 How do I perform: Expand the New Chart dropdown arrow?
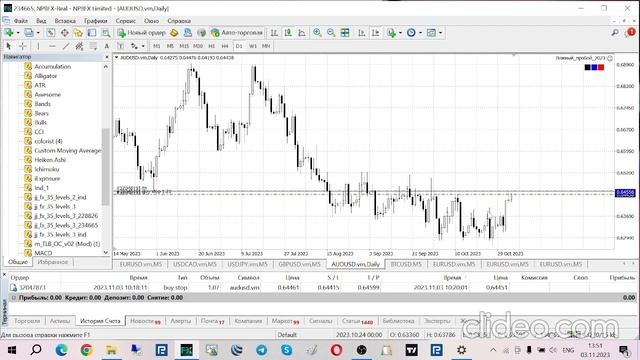[x=18, y=33]
